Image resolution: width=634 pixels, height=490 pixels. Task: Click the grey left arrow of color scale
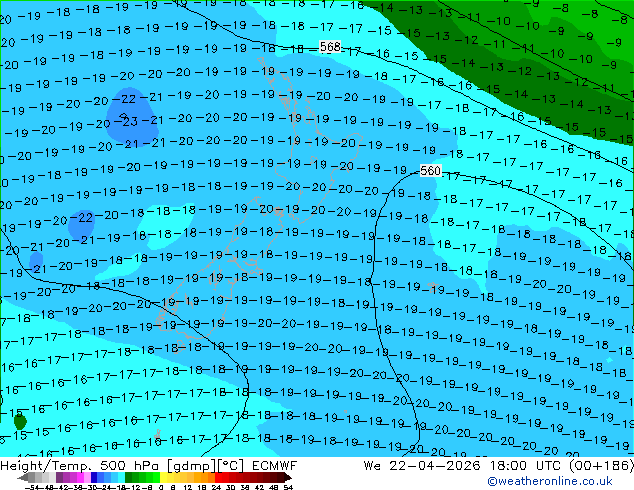click(22, 477)
